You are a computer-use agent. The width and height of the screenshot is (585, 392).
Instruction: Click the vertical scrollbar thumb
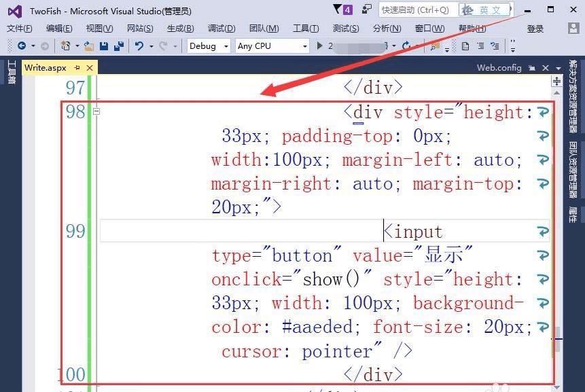tap(557, 339)
